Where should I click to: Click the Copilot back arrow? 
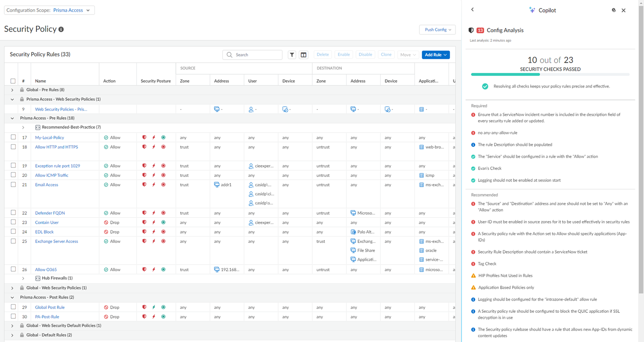coord(473,9)
